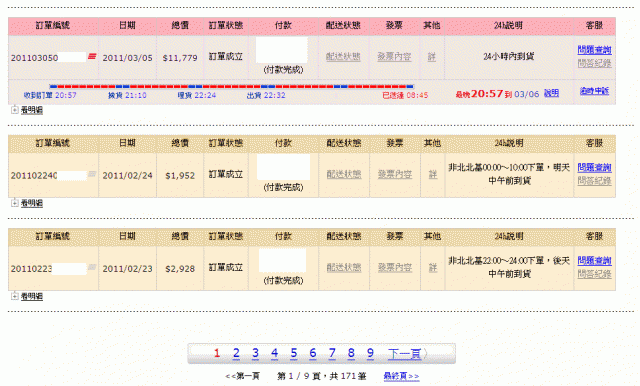Go to page 6 of orders
This screenshot has width=640, height=386.
coord(313,353)
